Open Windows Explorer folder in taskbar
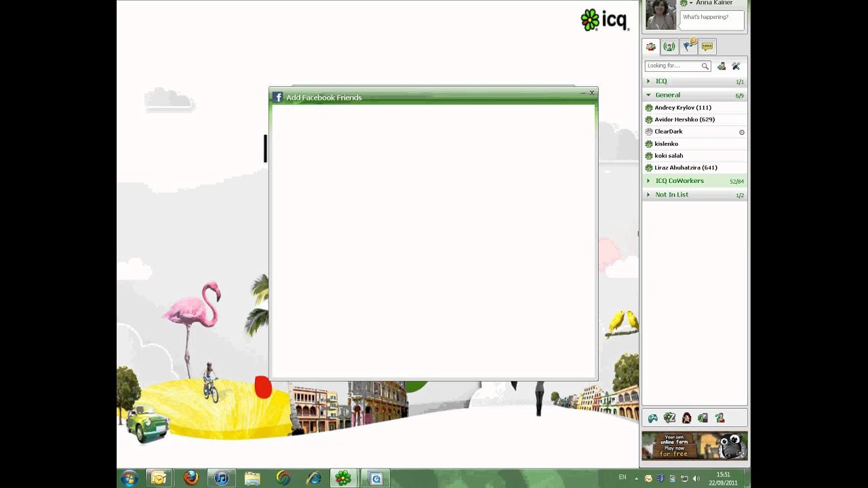 coord(252,478)
